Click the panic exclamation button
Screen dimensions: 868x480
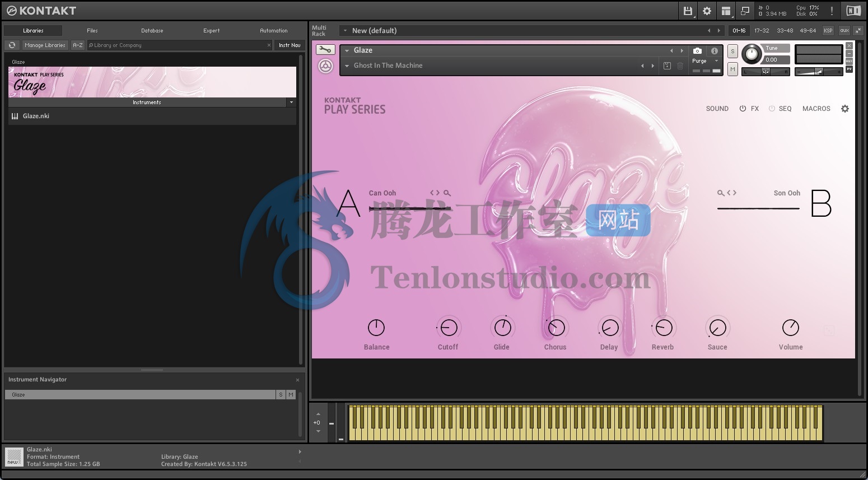(832, 11)
